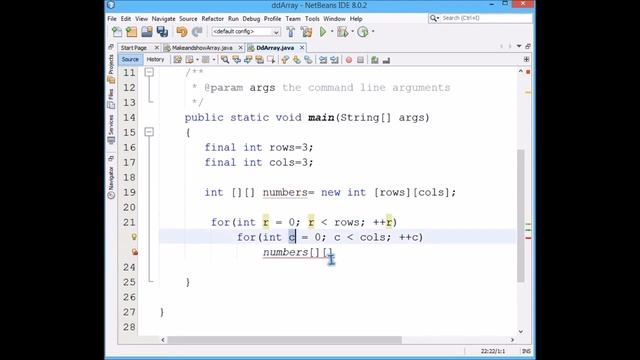Click the Toggle Bookmark icon
Image resolution: width=640 pixels, height=360 pixels.
click(x=308, y=60)
